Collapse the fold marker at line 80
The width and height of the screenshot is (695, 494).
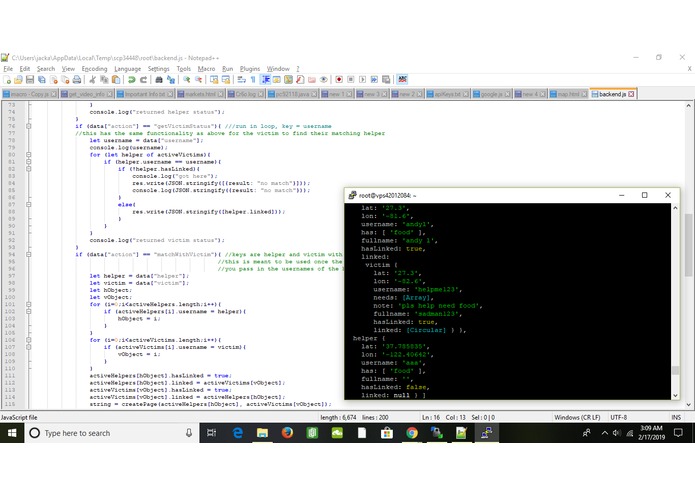pyautogui.click(x=28, y=155)
